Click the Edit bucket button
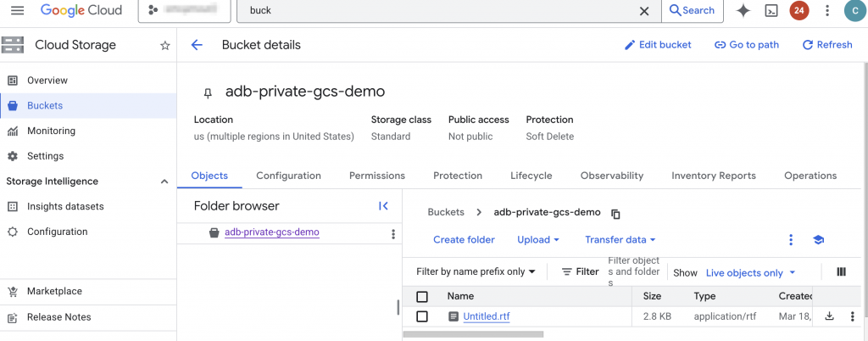This screenshot has width=868, height=341. 658,45
